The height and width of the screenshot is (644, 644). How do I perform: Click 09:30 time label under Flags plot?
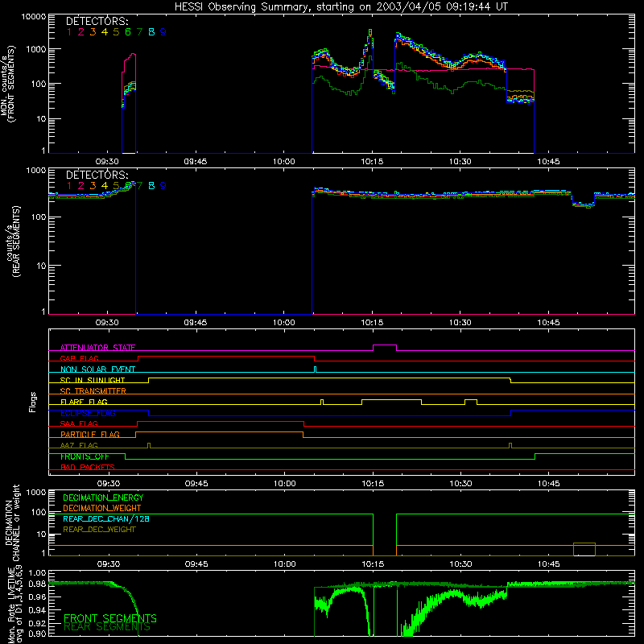(109, 484)
